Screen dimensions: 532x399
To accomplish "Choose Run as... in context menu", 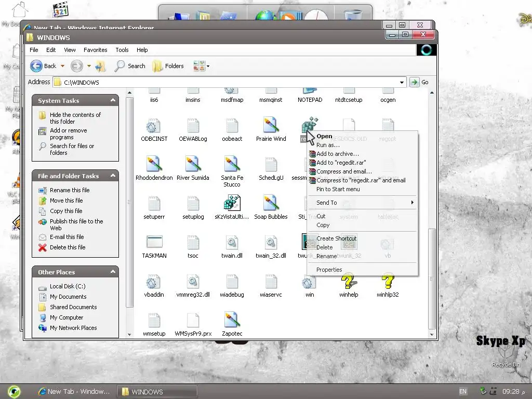I will point(362,145).
